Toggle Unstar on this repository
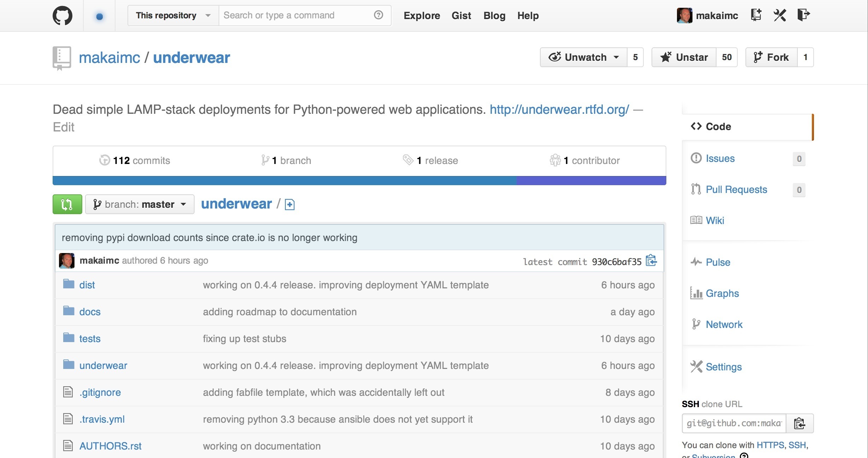868x458 pixels. click(684, 57)
